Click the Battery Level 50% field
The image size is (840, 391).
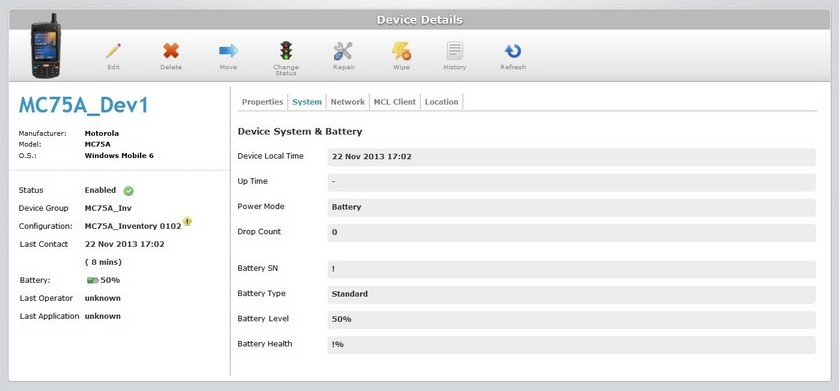click(571, 319)
